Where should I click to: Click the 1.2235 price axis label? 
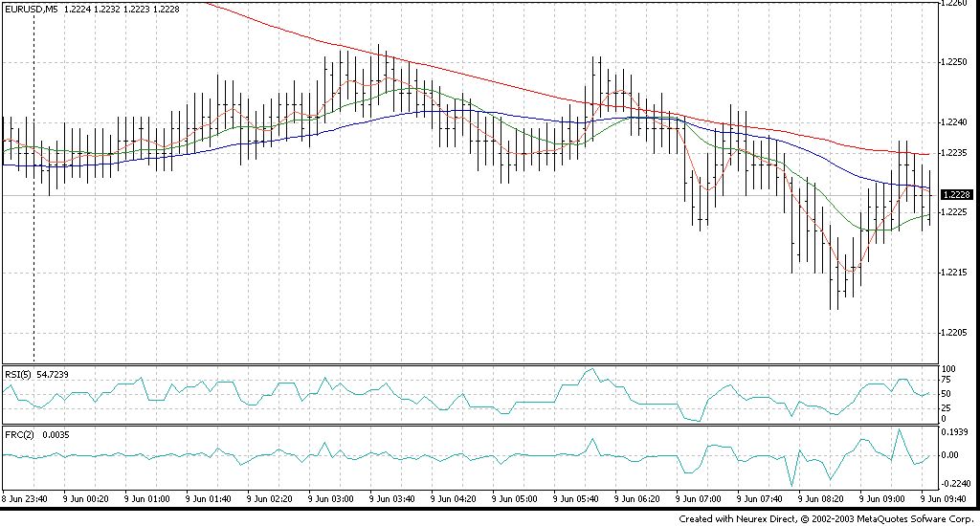click(956, 152)
